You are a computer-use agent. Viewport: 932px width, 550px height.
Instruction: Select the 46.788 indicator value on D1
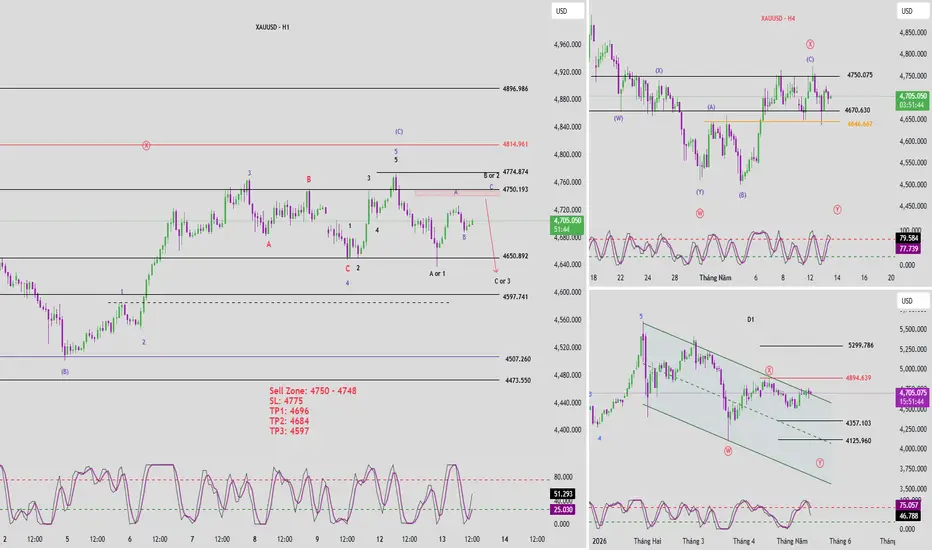click(x=908, y=516)
